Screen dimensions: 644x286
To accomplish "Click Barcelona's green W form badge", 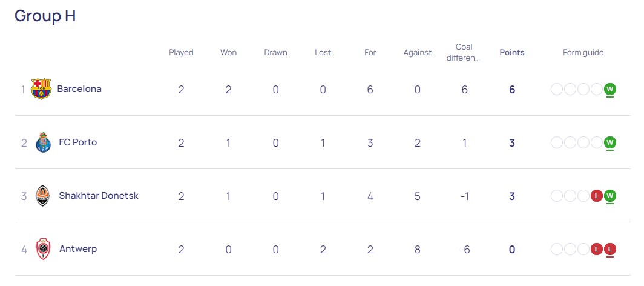I will [610, 88].
